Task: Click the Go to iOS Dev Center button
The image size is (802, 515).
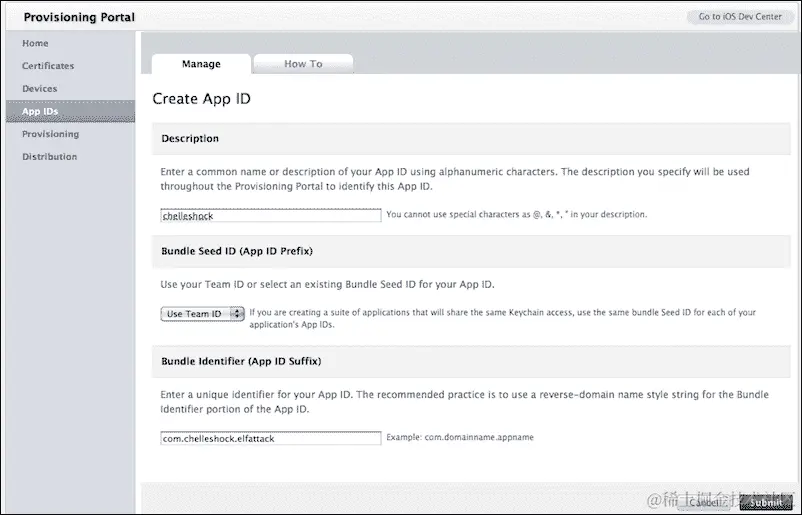Action: 740,17
